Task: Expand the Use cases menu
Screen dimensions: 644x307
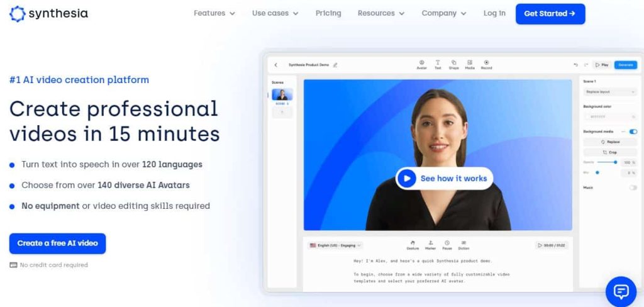Action: (275, 13)
